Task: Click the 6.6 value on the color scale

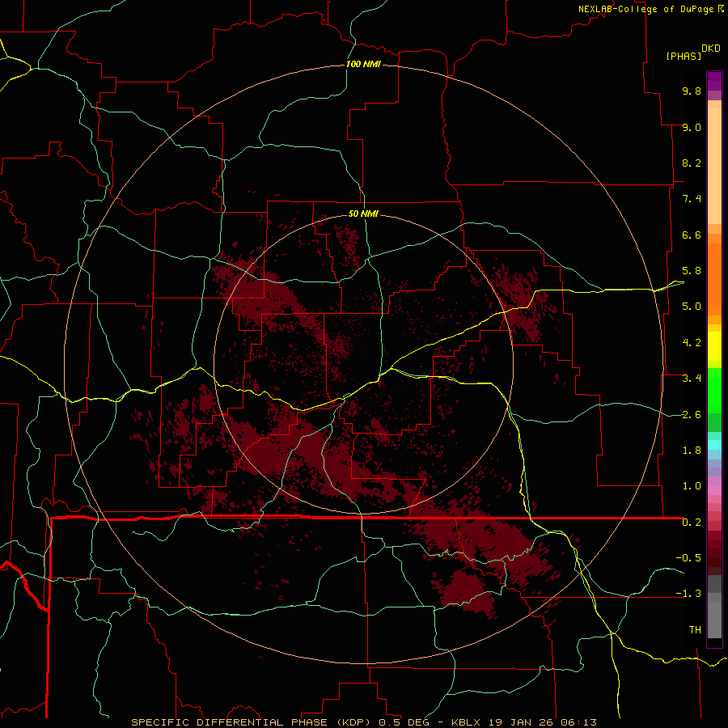Action: click(x=692, y=235)
